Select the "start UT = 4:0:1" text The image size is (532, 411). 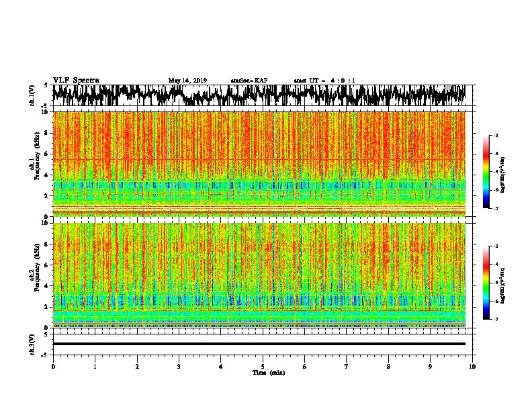click(x=324, y=81)
